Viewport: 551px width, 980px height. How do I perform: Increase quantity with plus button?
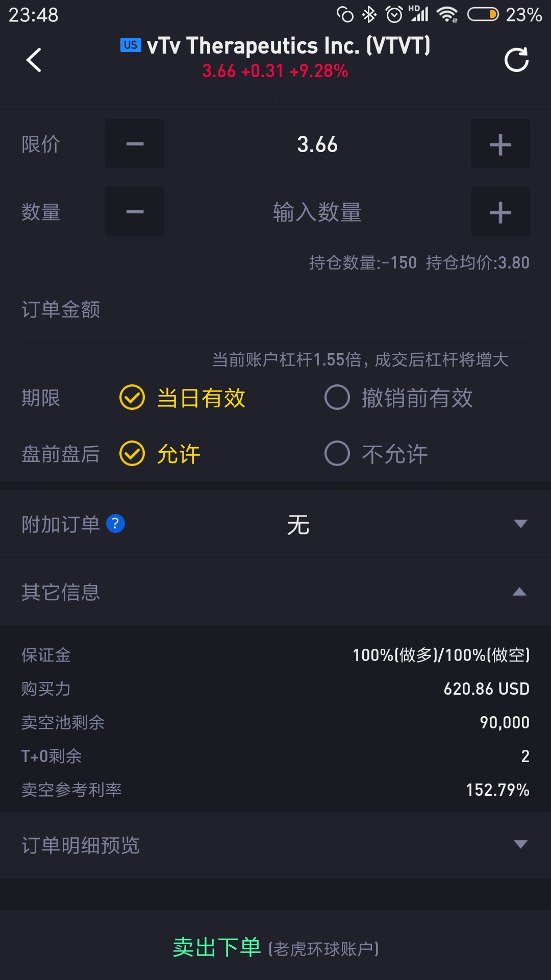(500, 212)
